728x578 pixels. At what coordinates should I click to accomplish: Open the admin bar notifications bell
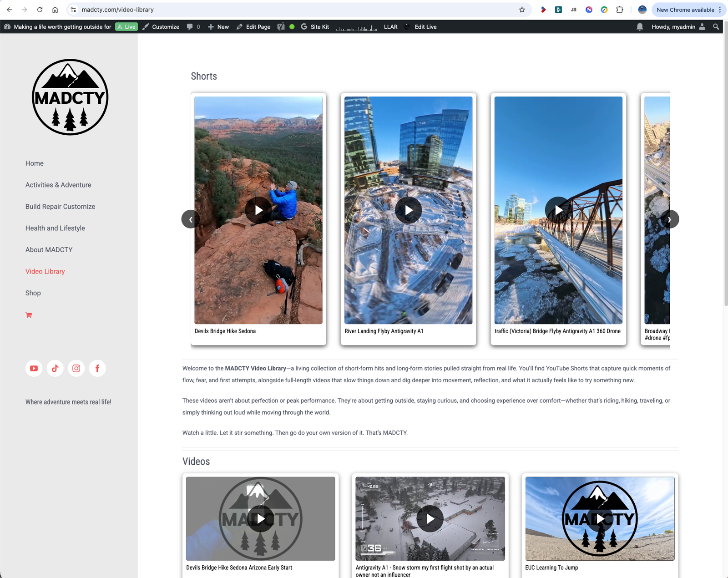(640, 27)
